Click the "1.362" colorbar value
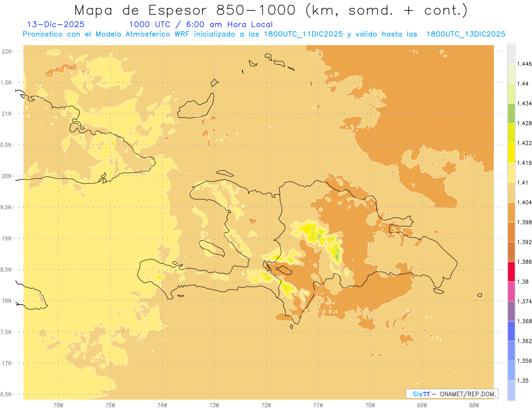 pos(524,341)
